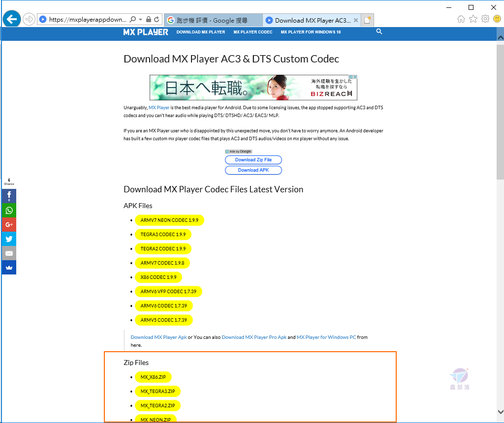Image resolution: width=504 pixels, height=423 pixels.
Task: Share the page on Facebook
Action: pyautogui.click(x=9, y=196)
